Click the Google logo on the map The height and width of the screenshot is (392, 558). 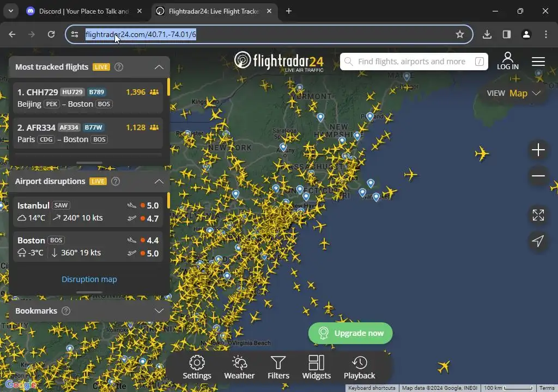click(x=21, y=384)
